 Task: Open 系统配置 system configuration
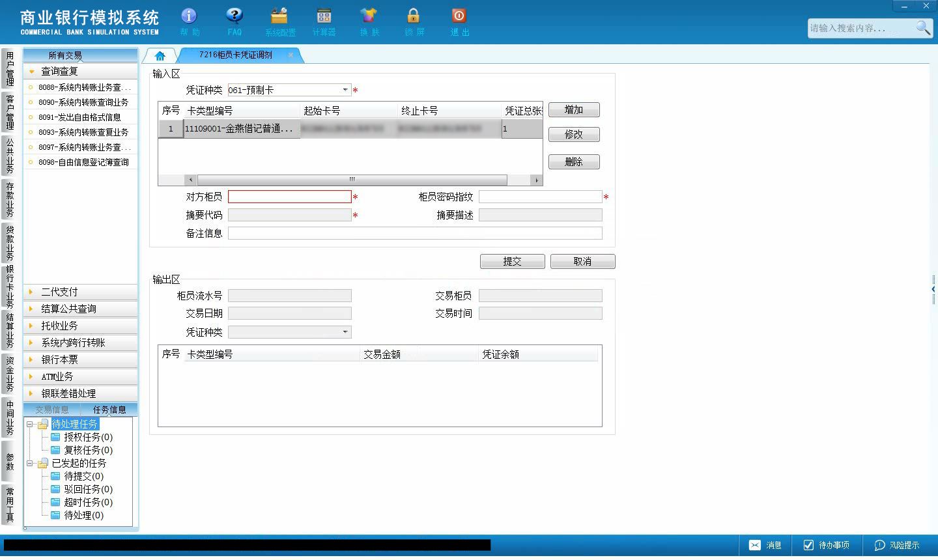[x=280, y=21]
